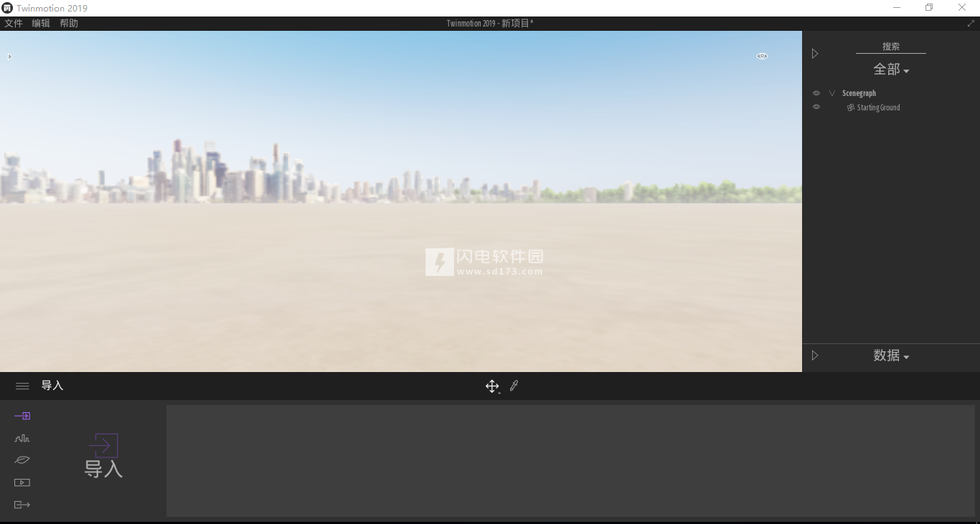
Task: Open the 文件 menu
Action: pos(14,24)
